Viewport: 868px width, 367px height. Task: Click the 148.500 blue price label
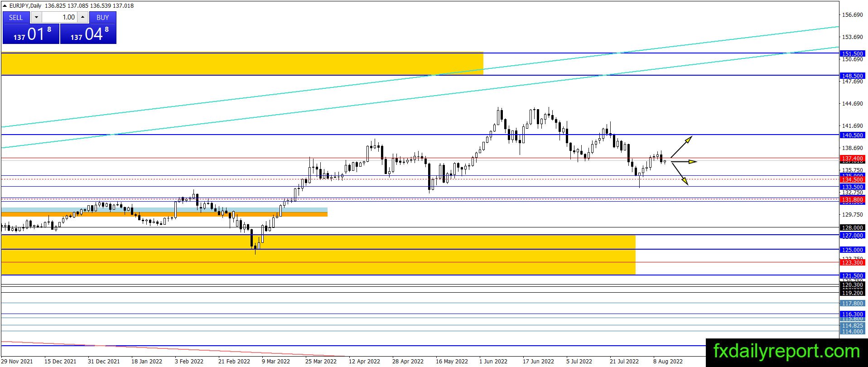coord(852,76)
